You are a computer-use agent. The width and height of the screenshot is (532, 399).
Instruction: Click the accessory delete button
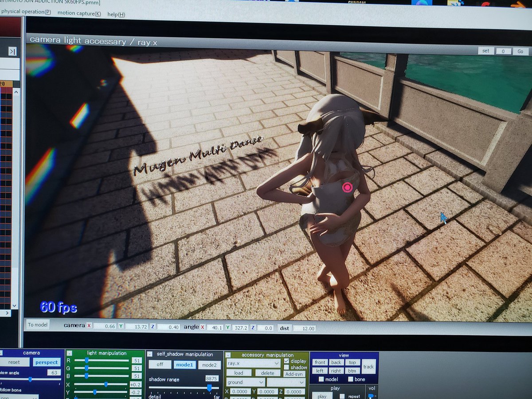tap(267, 373)
